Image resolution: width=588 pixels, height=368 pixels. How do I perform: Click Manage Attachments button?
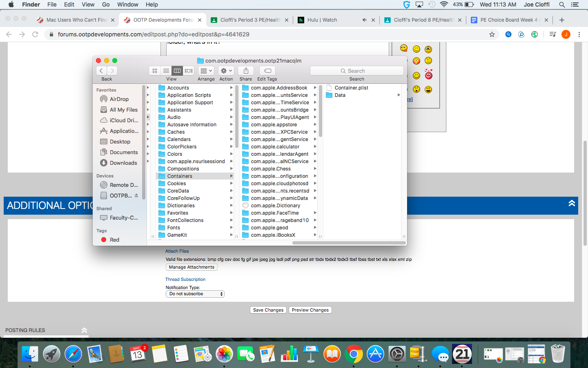192,267
